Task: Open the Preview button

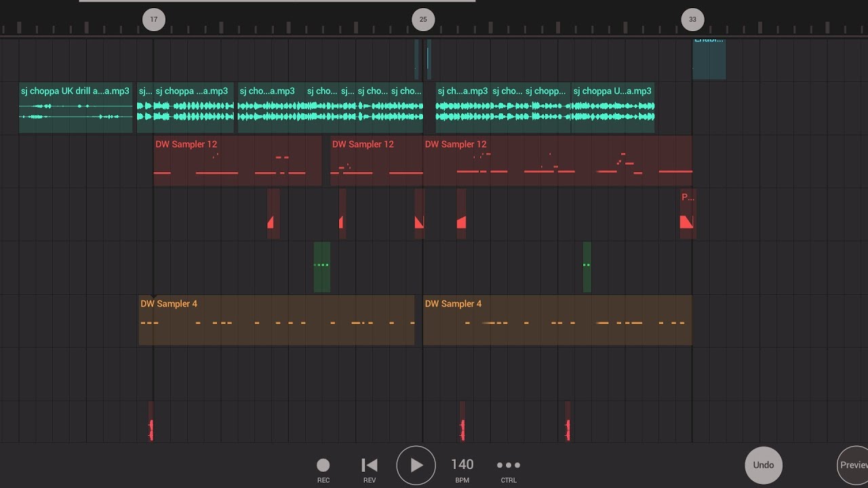Action: pos(853,465)
